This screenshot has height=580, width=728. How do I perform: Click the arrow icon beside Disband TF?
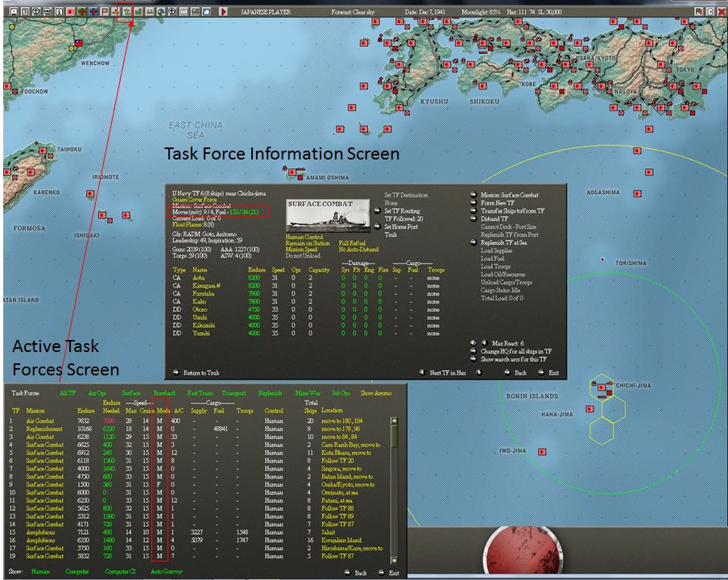point(474,218)
